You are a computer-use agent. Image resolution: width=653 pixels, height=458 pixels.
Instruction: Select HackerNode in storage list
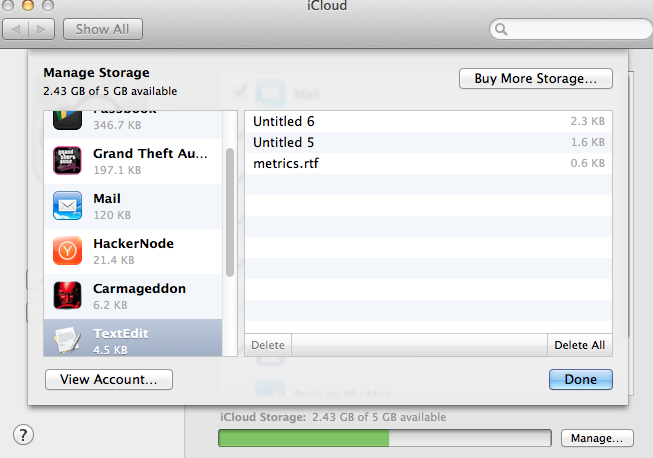tap(133, 251)
